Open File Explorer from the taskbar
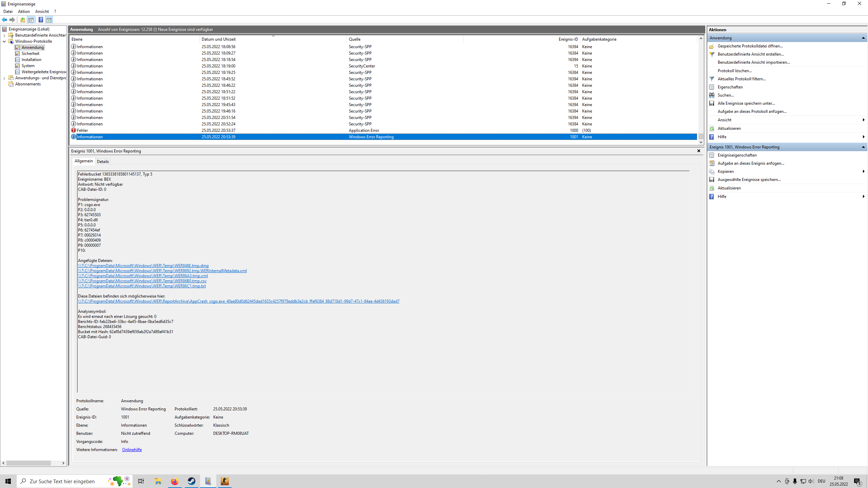 pos(158,481)
